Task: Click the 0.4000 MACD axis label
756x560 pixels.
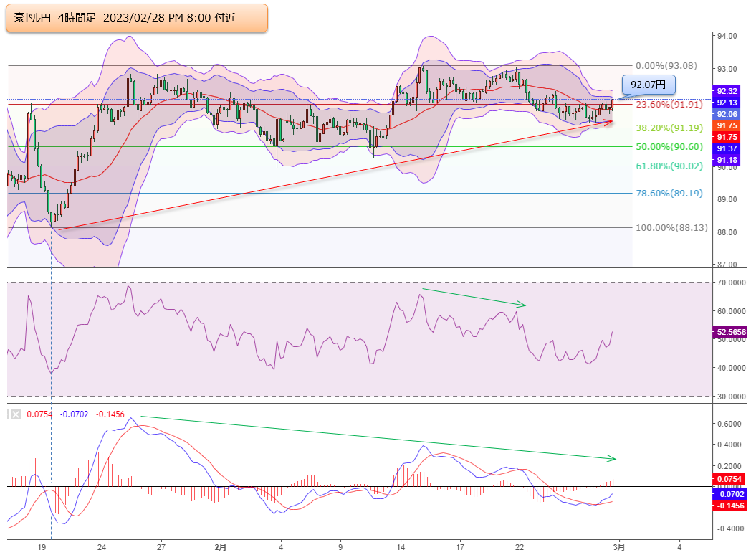Action: 729,445
